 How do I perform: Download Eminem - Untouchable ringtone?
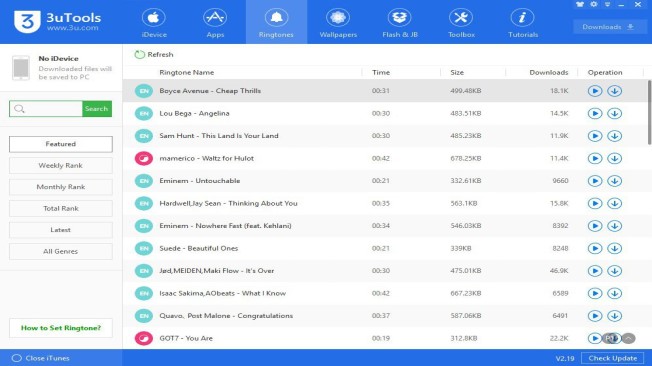point(615,181)
